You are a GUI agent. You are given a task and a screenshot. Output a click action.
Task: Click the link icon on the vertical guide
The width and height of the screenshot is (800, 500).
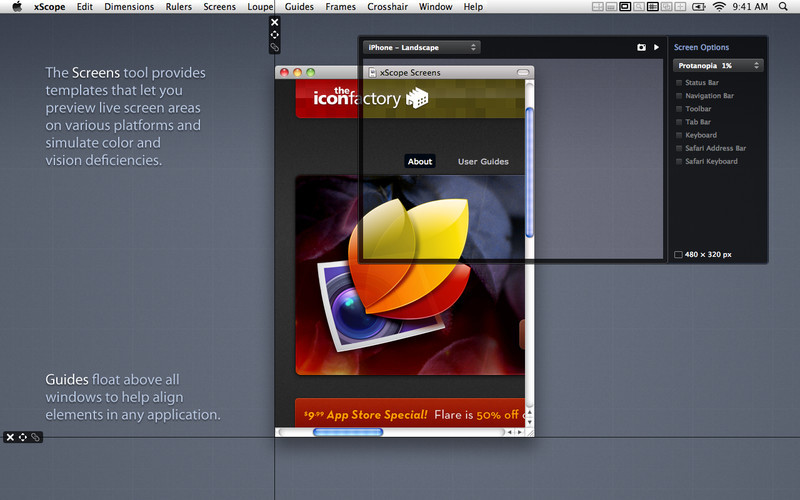tap(274, 47)
